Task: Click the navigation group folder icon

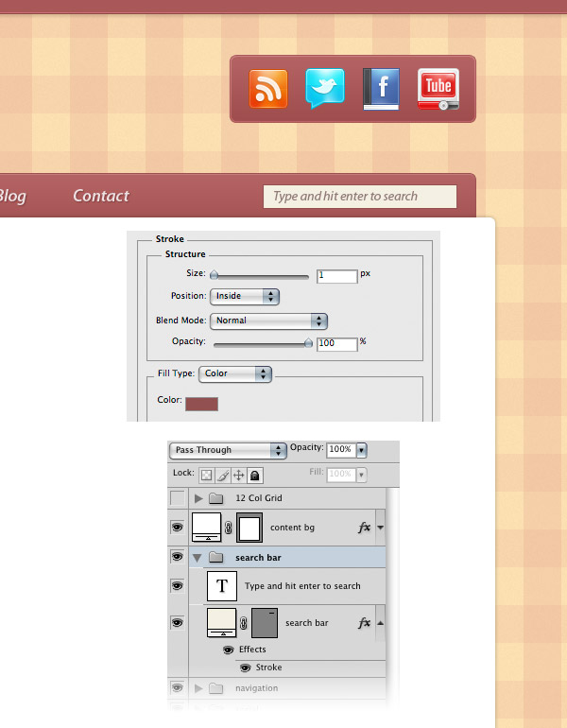Action: pyautogui.click(x=215, y=688)
